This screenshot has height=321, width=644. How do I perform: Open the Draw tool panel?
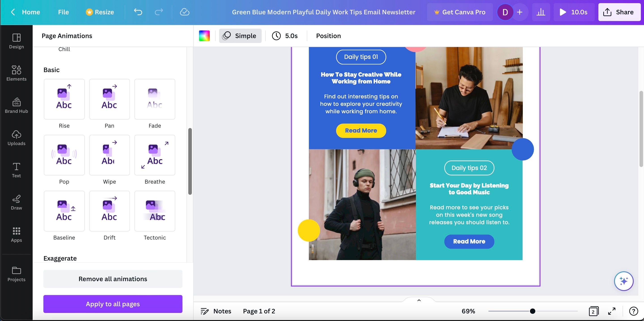coord(17,202)
